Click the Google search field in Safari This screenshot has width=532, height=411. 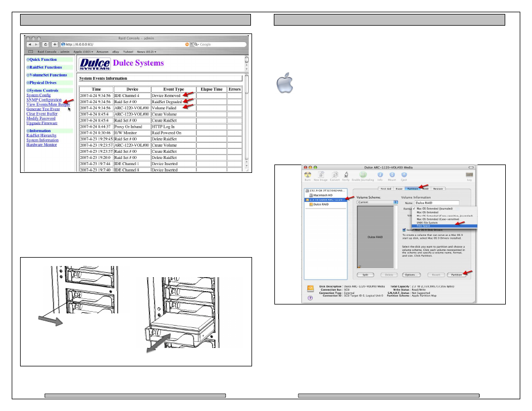point(220,45)
